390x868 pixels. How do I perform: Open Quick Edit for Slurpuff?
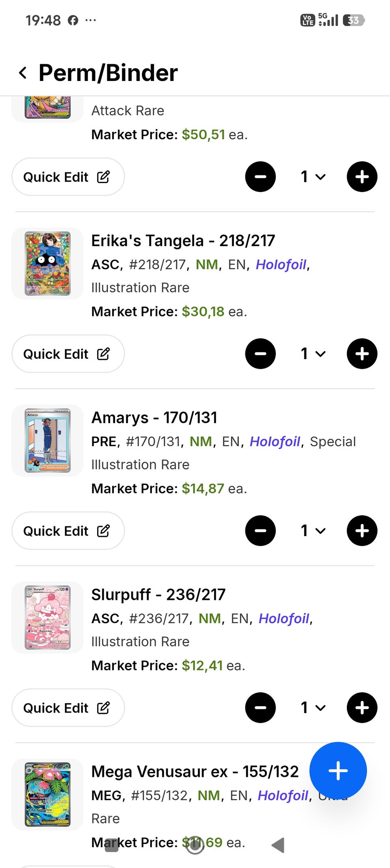tap(68, 708)
